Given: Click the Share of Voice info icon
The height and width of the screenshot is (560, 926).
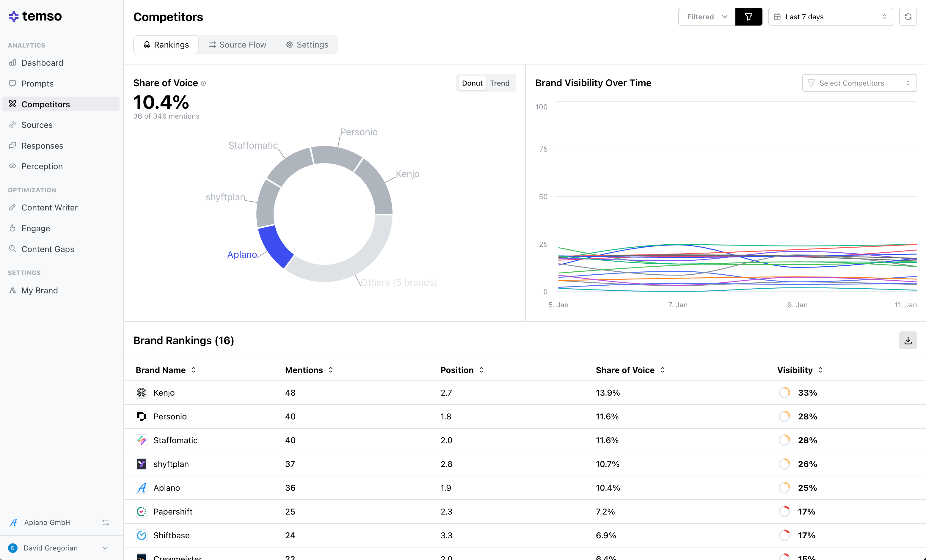Looking at the screenshot, I should 203,84.
